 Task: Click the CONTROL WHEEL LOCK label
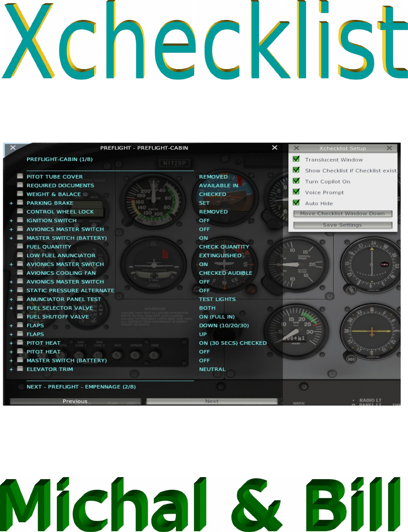pyautogui.click(x=60, y=212)
